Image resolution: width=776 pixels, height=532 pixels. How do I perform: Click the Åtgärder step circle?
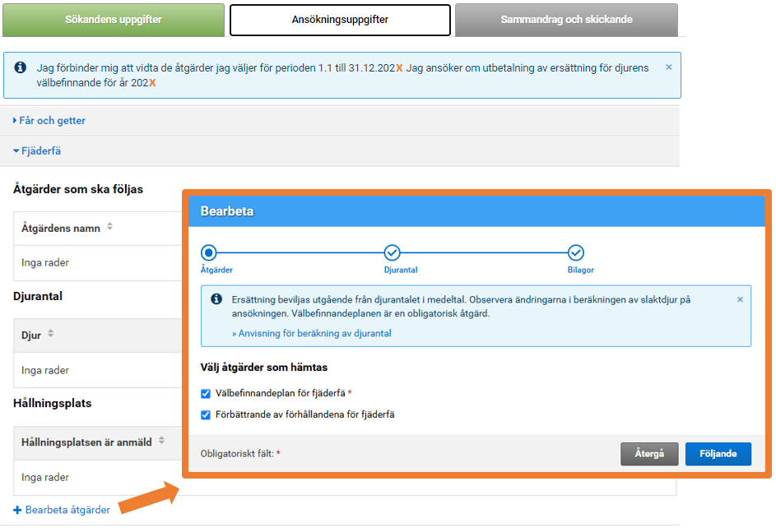point(209,252)
